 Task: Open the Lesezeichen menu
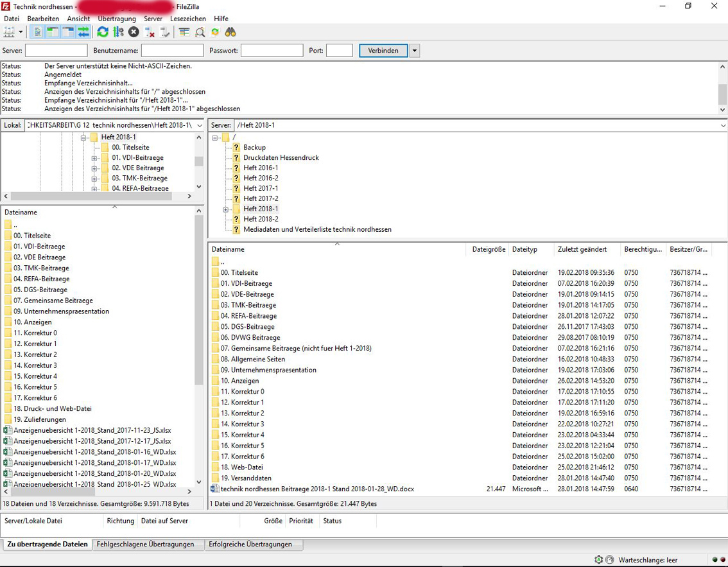click(x=188, y=19)
